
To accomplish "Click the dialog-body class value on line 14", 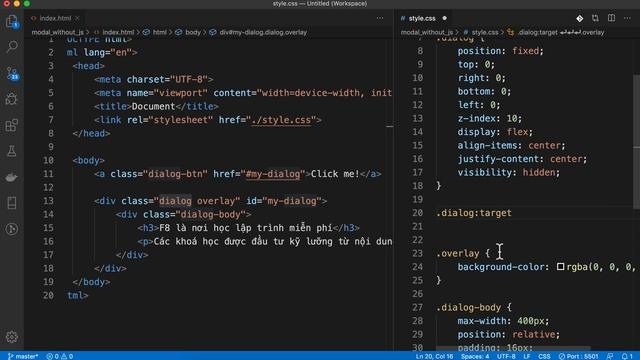I will [x=210, y=214].
